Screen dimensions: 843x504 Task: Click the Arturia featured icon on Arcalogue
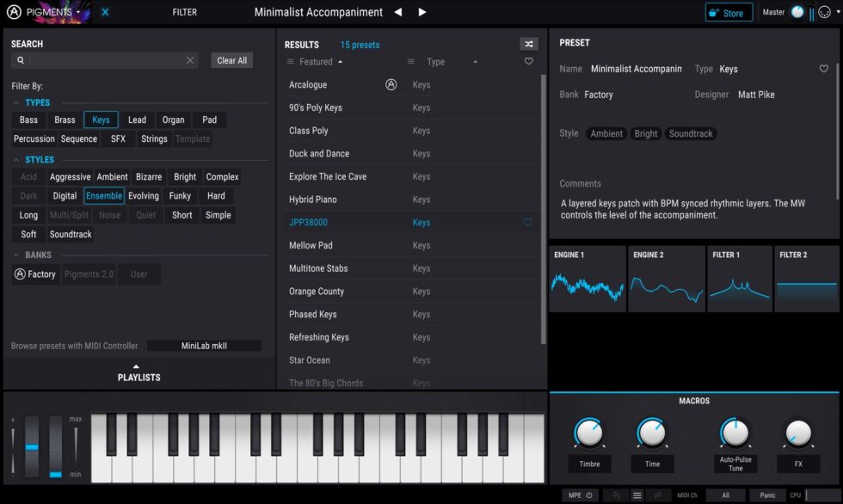[391, 84]
